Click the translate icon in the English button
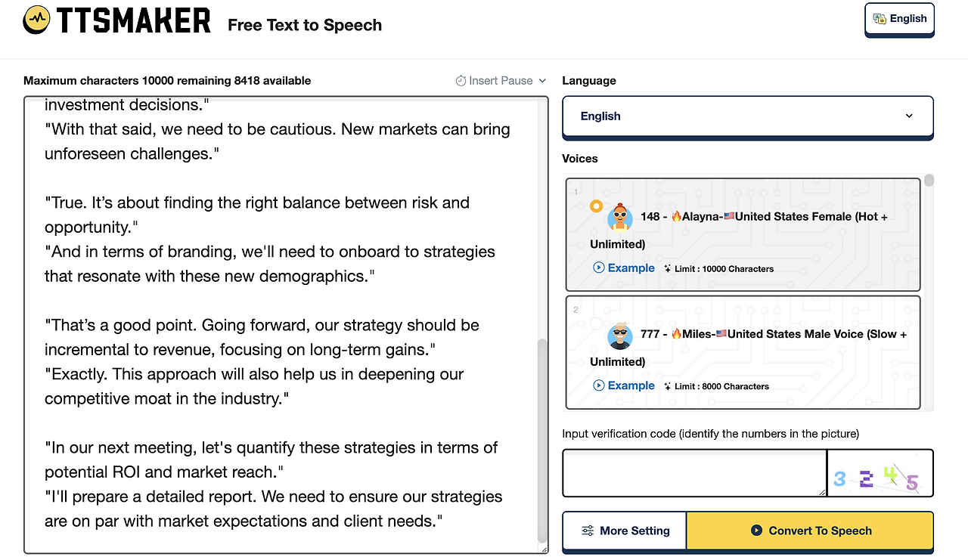Image resolution: width=968 pixels, height=560 pixels. [880, 19]
